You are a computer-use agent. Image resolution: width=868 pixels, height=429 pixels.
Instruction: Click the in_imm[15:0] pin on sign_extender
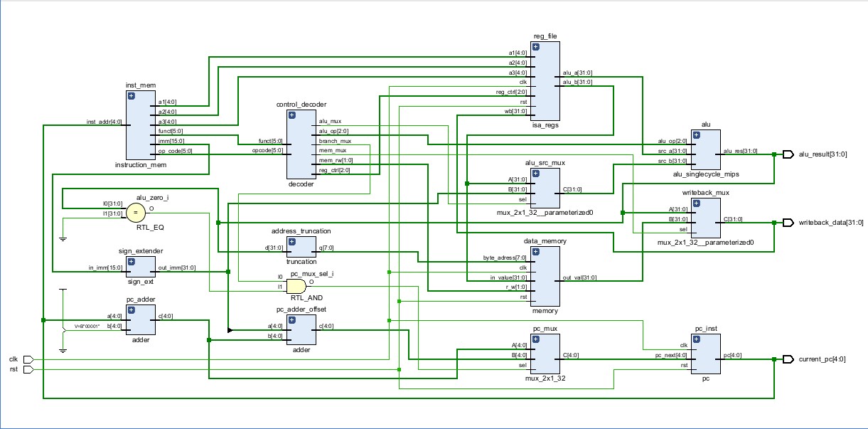point(105,268)
